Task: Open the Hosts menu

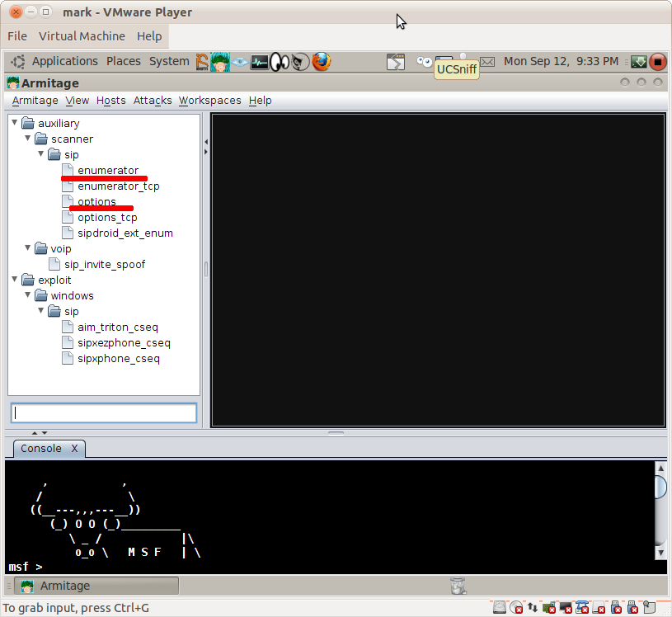Action: pyautogui.click(x=111, y=101)
